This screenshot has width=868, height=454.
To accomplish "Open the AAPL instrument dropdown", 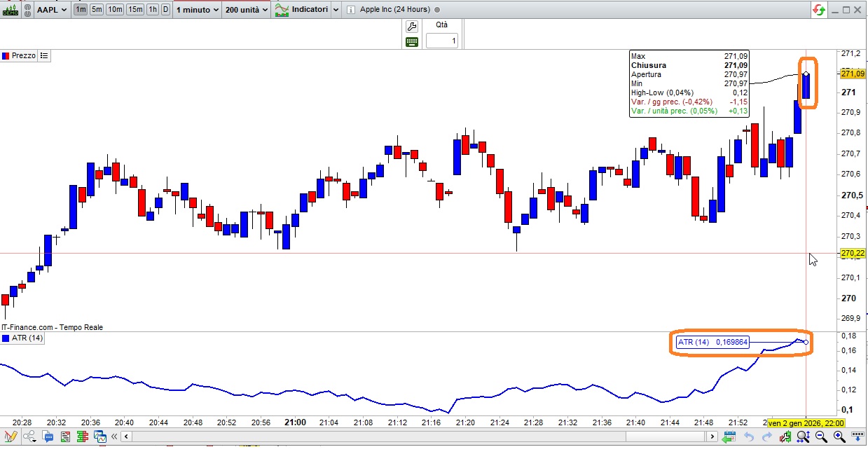I will coord(51,10).
